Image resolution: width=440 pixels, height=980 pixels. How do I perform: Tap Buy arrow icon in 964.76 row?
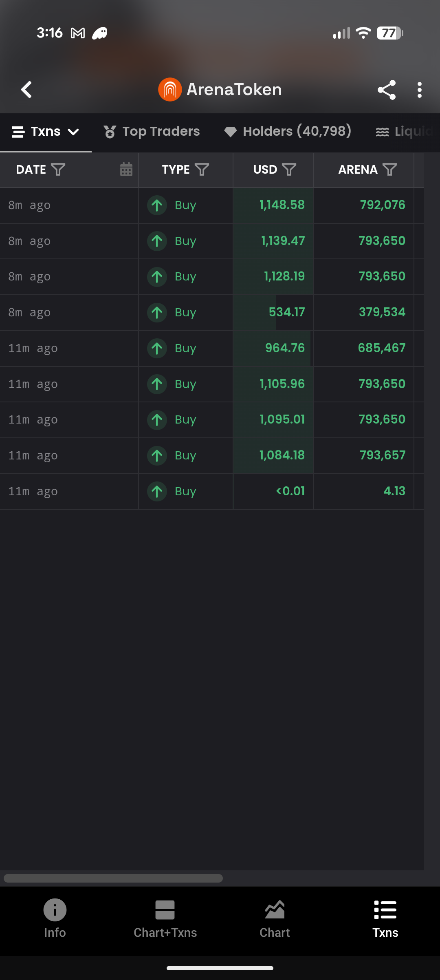coord(157,349)
